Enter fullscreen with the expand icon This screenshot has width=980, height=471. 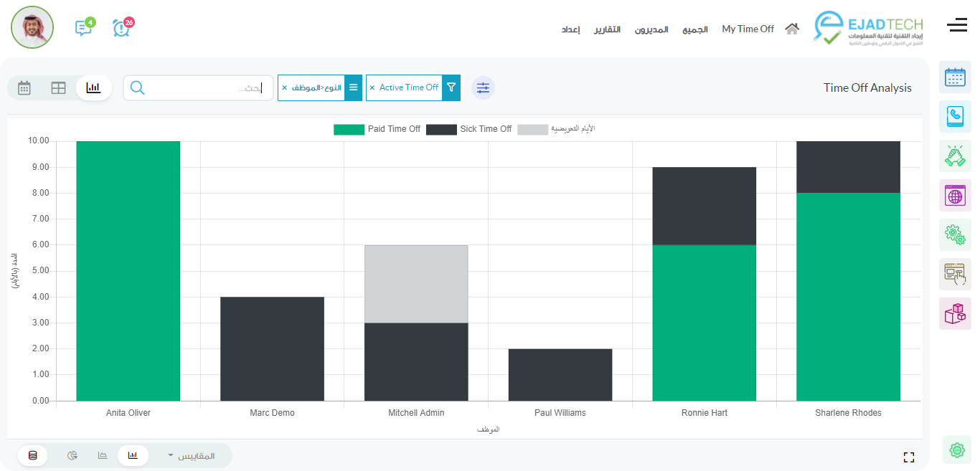[909, 457]
